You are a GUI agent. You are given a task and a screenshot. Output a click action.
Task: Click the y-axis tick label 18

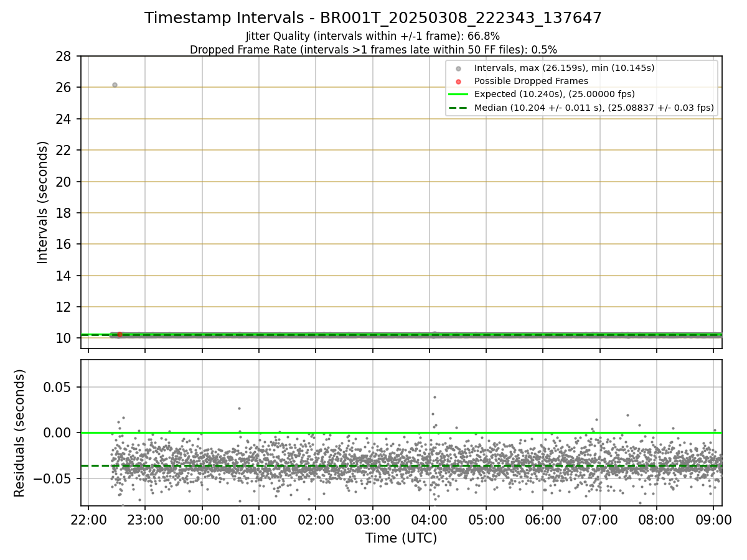(65, 213)
